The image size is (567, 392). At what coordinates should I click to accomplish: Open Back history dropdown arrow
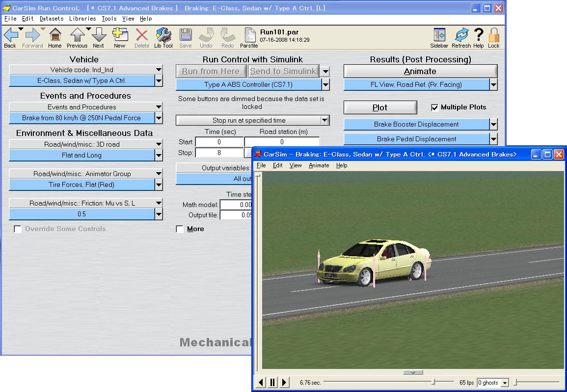tap(21, 29)
